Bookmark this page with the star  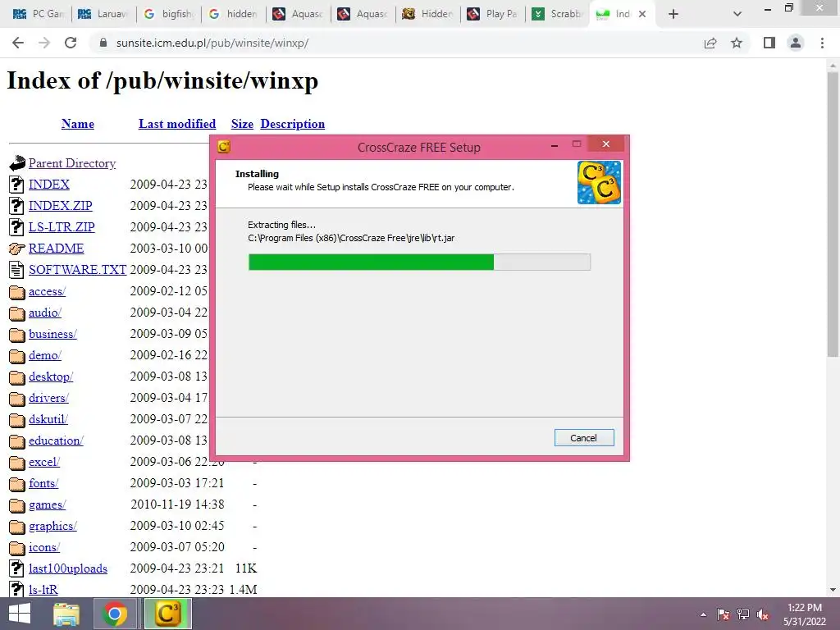click(x=737, y=43)
